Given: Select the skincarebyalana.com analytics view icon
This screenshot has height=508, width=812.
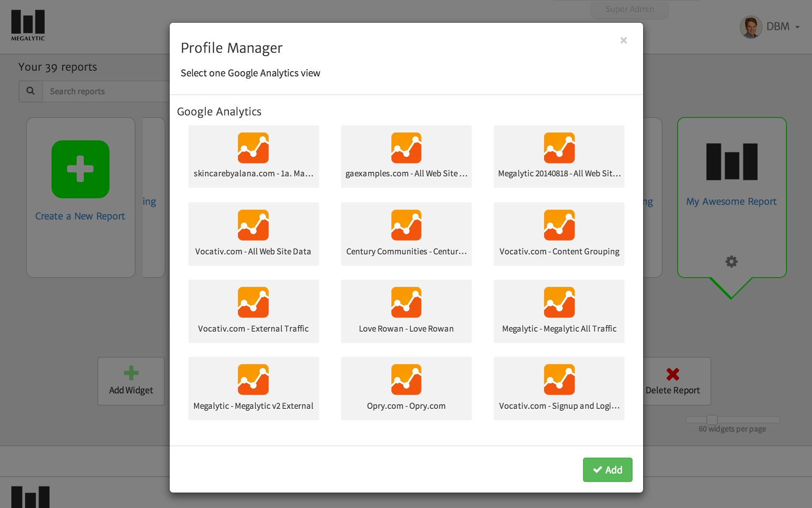Looking at the screenshot, I should [x=253, y=148].
